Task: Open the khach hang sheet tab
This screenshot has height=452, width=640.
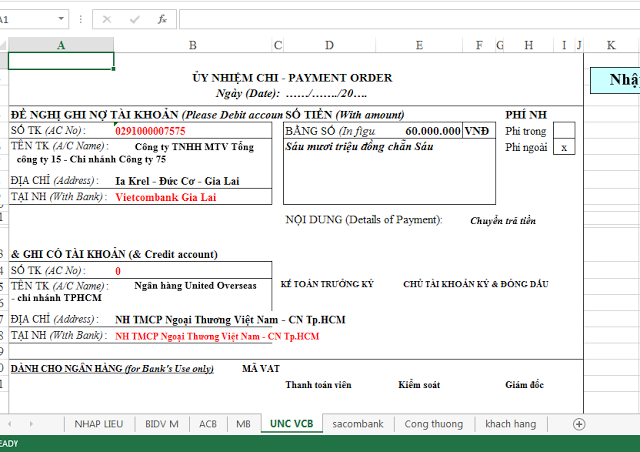Action: click(x=511, y=424)
